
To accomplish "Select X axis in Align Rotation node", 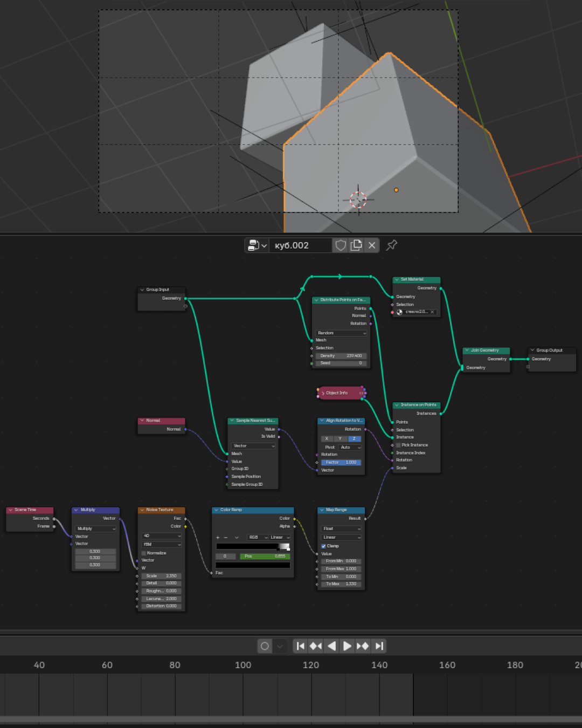I will [x=327, y=438].
